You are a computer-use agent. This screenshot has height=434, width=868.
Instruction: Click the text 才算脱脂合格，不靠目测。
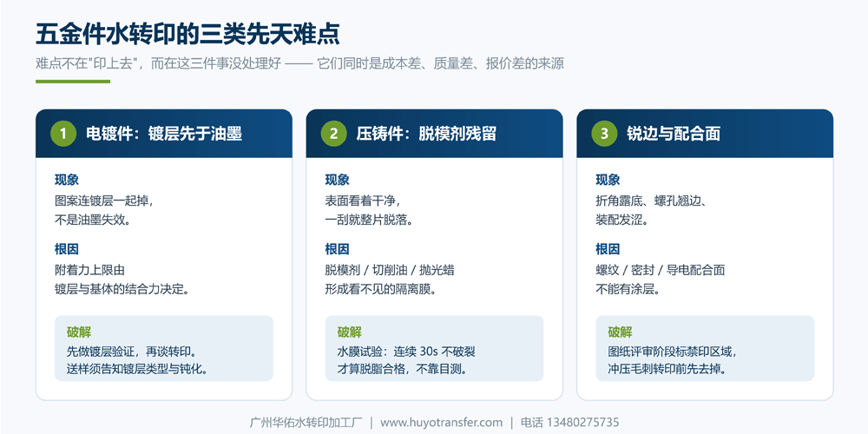[403, 369]
